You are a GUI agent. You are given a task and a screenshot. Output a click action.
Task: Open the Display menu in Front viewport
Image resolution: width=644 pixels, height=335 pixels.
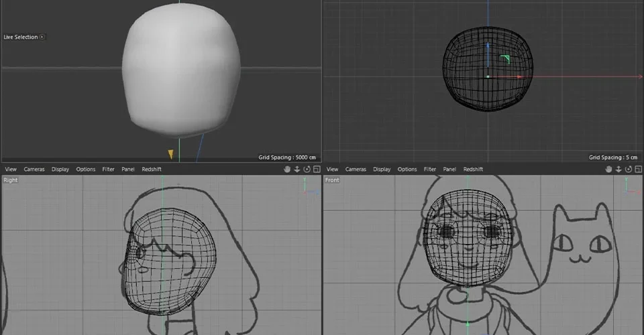(x=382, y=169)
